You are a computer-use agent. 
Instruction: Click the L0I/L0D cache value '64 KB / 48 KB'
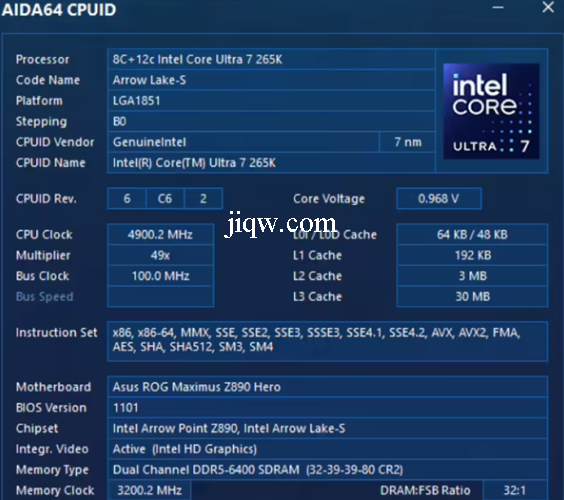(x=472, y=235)
